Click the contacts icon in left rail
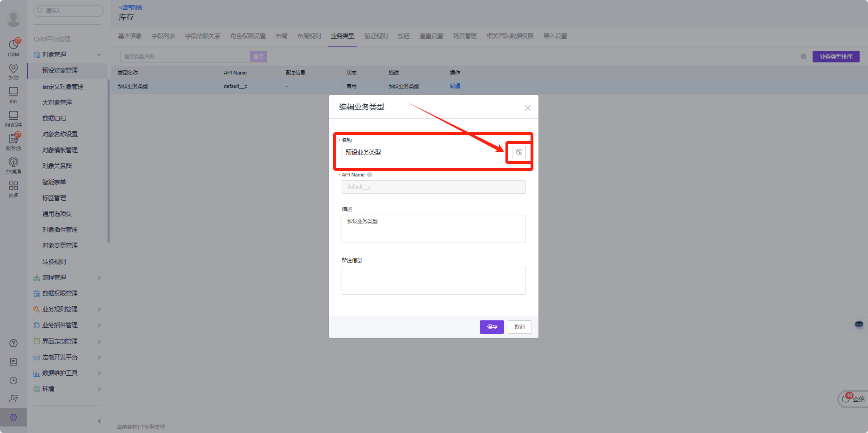 13,399
